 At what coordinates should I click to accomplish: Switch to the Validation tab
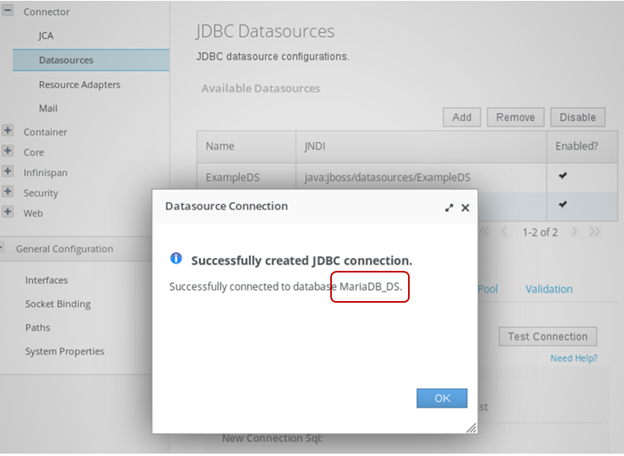click(x=549, y=289)
